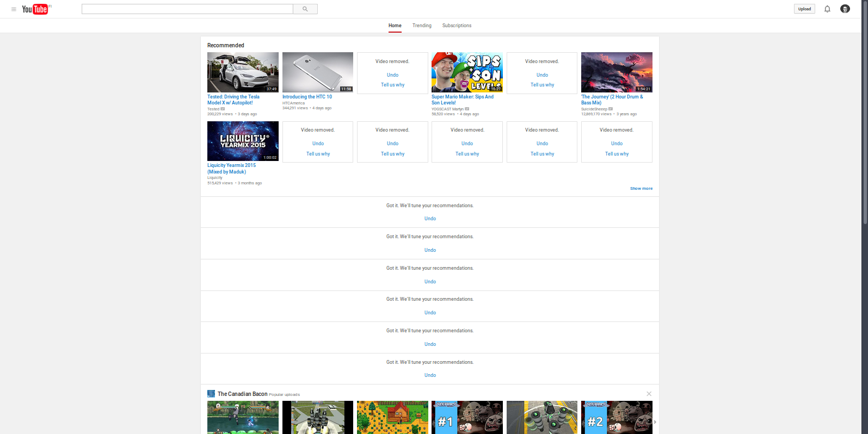868x434 pixels.
Task: Visit the HTCAmerica channel link
Action: (293, 103)
